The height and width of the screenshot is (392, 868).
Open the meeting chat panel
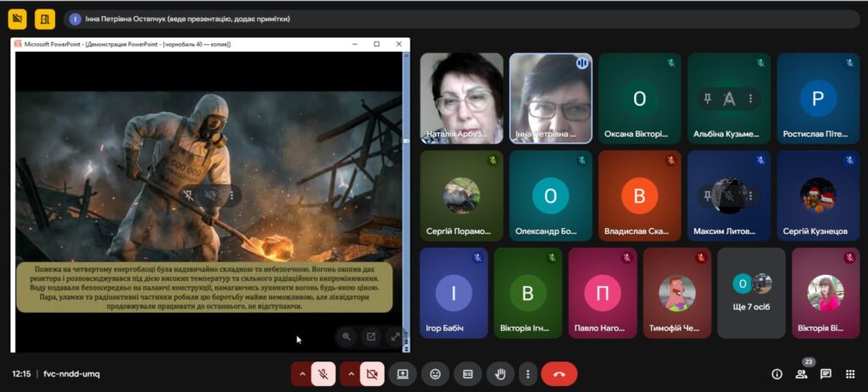[825, 374]
